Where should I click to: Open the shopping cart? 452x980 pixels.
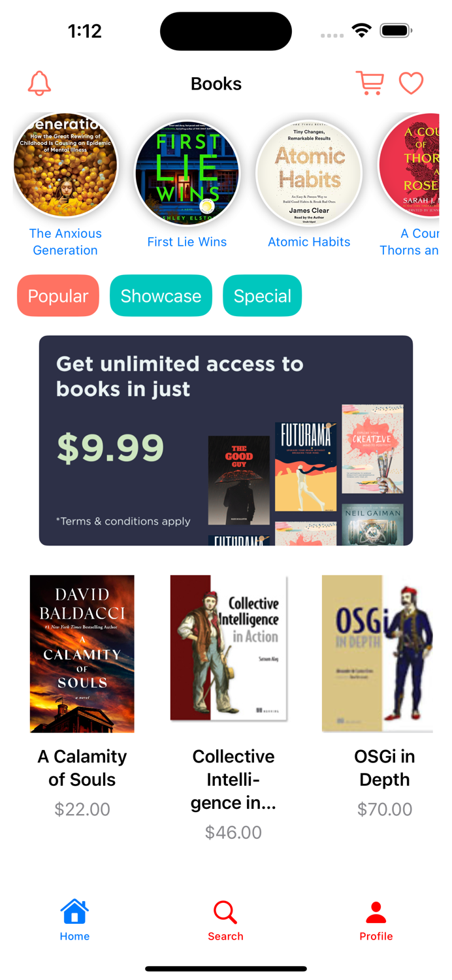tap(370, 83)
